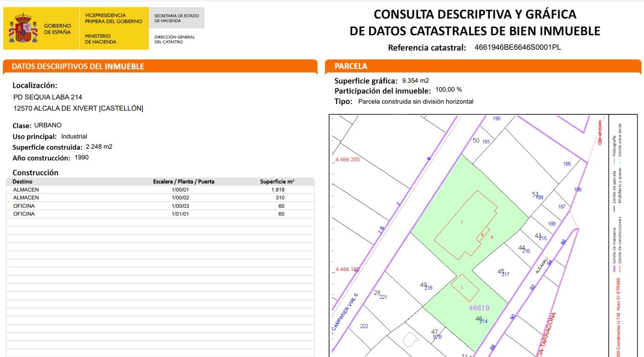The image size is (644, 357).
Task: Click 'Límite zona verde' legend entry
Action: click(x=620, y=139)
